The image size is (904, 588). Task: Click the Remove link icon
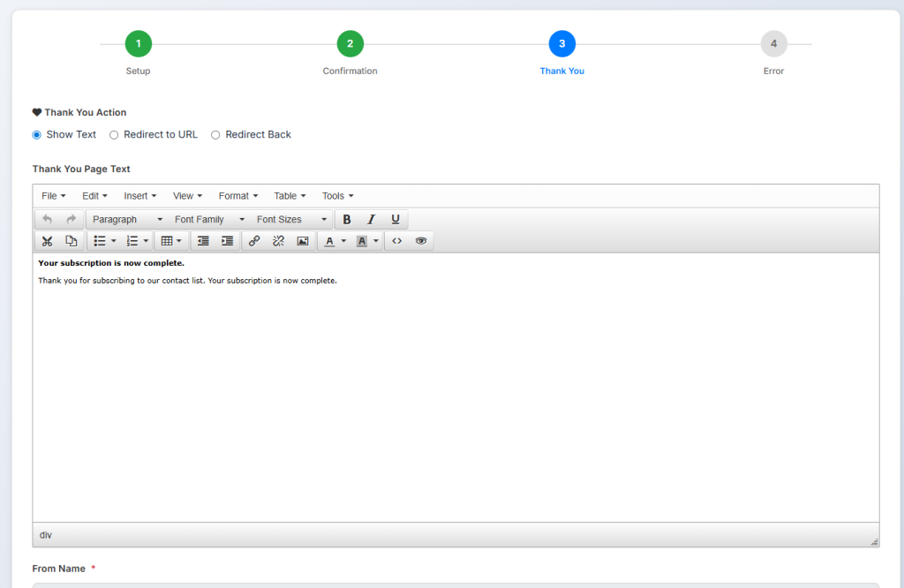coord(278,241)
